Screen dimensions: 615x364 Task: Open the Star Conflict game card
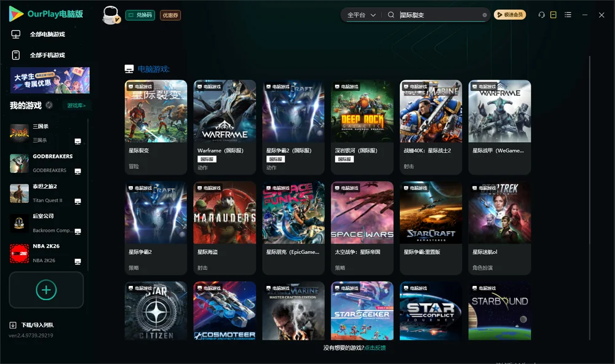click(x=431, y=311)
